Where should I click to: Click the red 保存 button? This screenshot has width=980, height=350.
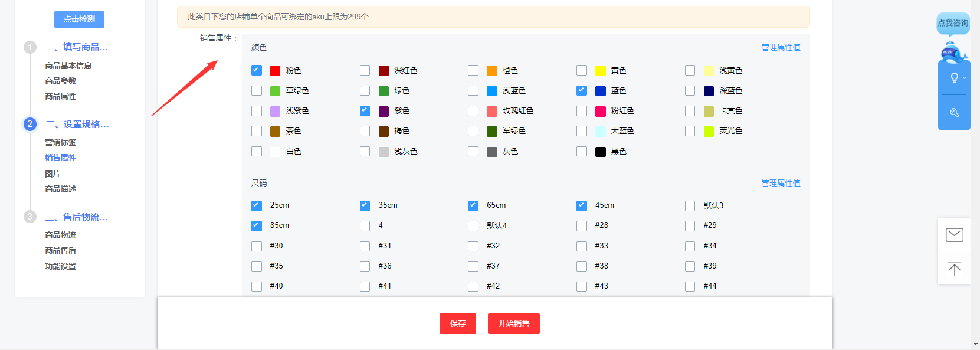(457, 323)
